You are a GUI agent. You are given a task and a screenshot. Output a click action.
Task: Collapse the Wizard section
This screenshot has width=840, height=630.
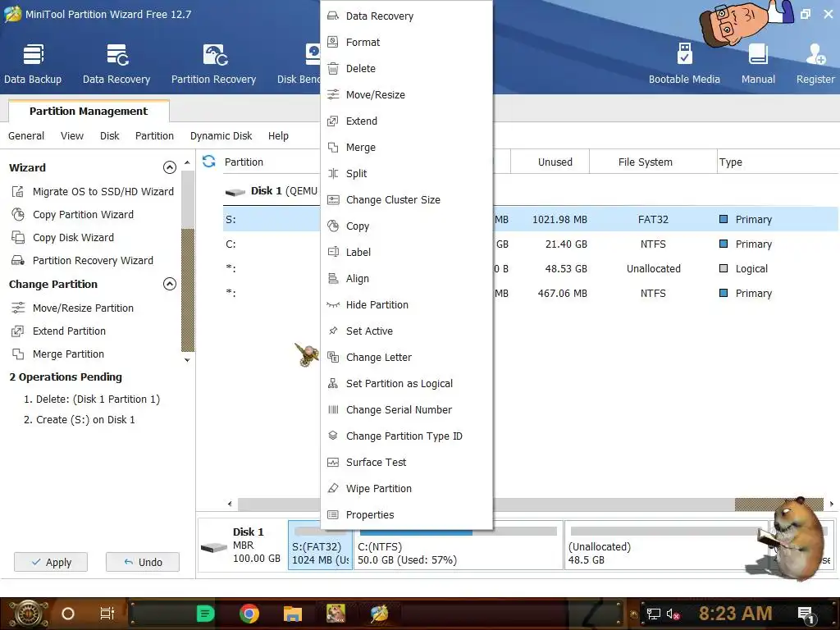pyautogui.click(x=169, y=167)
